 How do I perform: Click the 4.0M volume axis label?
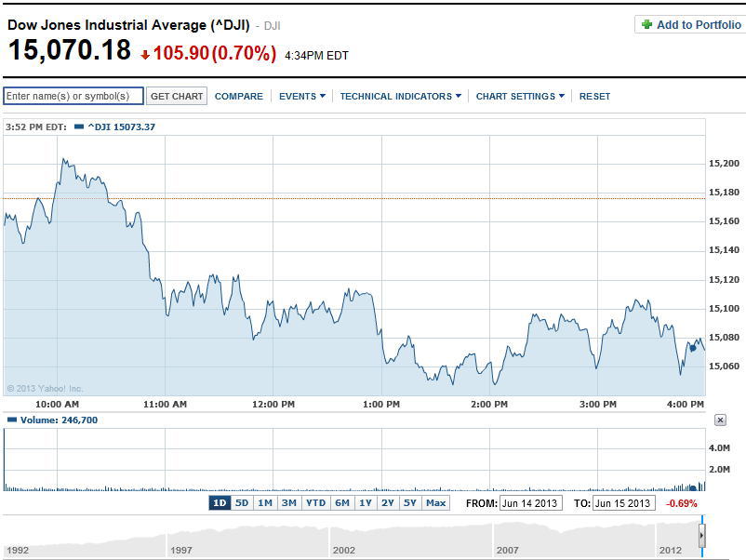tap(719, 447)
